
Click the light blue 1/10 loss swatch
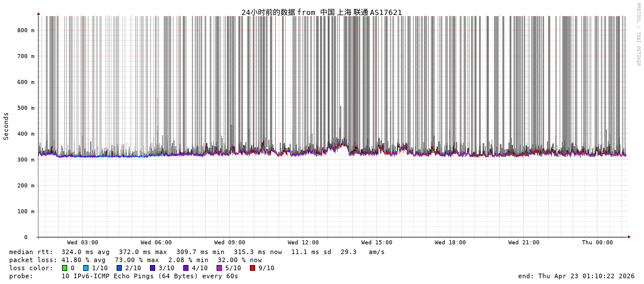pos(86,268)
